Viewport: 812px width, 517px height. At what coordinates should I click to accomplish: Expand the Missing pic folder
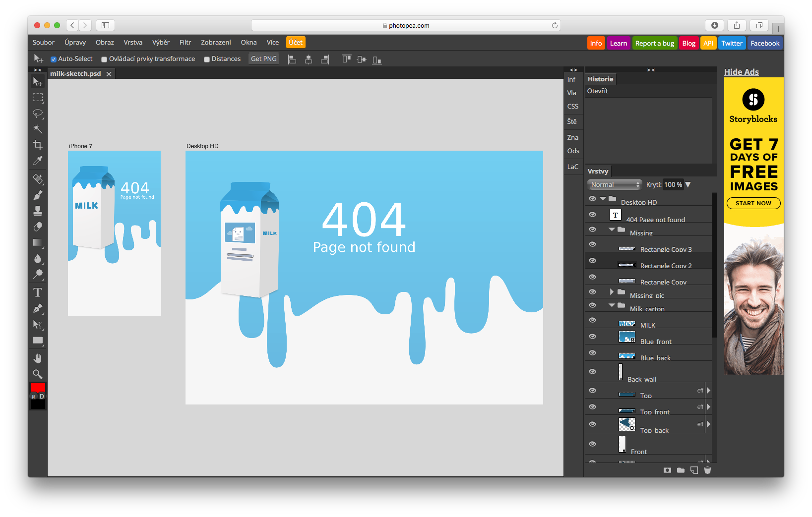[612, 292]
